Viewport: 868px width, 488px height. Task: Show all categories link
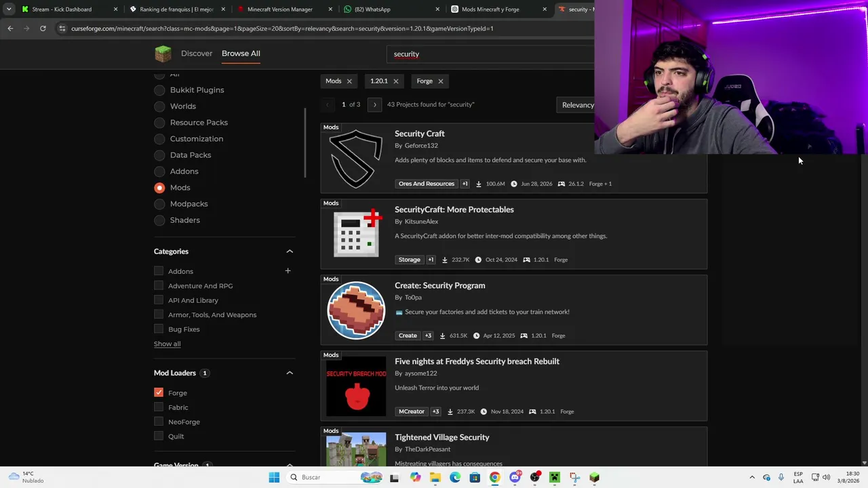(x=167, y=344)
